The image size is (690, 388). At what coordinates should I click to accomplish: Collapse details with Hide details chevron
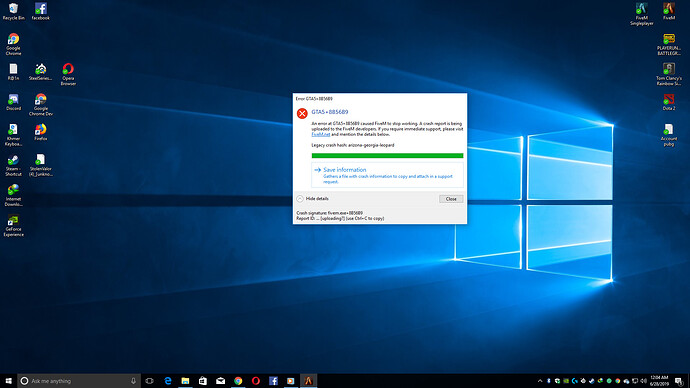(x=300, y=199)
